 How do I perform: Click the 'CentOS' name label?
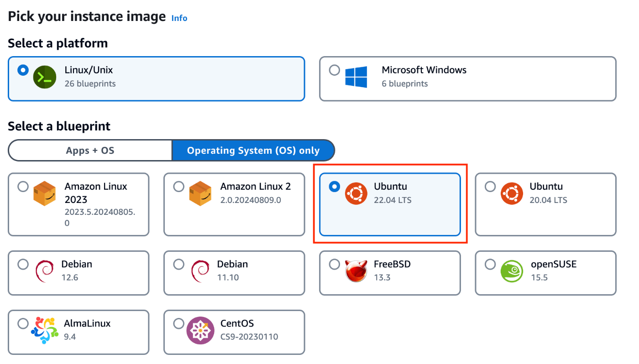(237, 323)
